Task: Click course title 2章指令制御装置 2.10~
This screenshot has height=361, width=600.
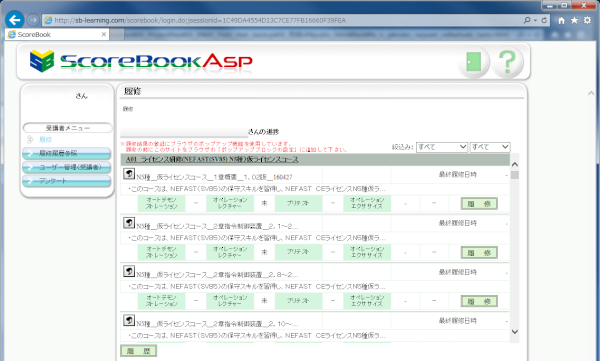Action: (217, 324)
